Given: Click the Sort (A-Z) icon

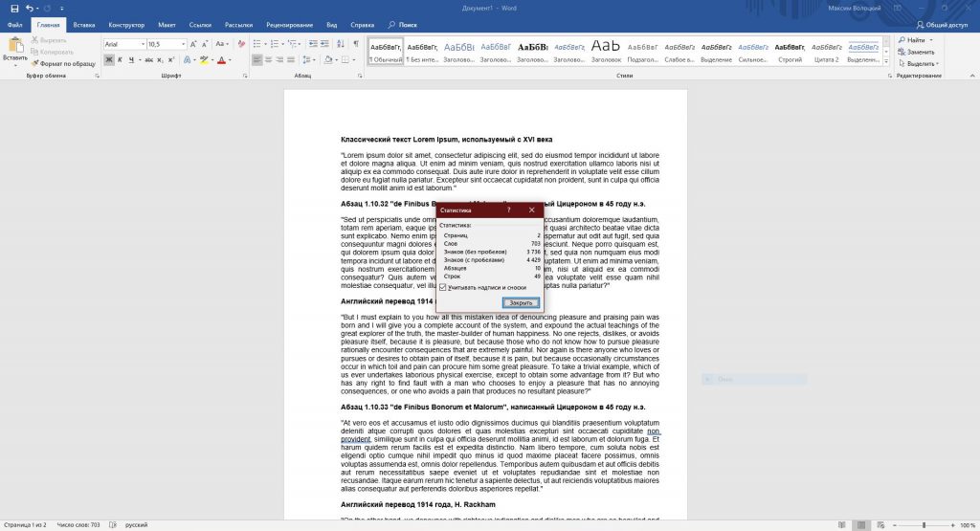Looking at the screenshot, I should click(x=341, y=44).
